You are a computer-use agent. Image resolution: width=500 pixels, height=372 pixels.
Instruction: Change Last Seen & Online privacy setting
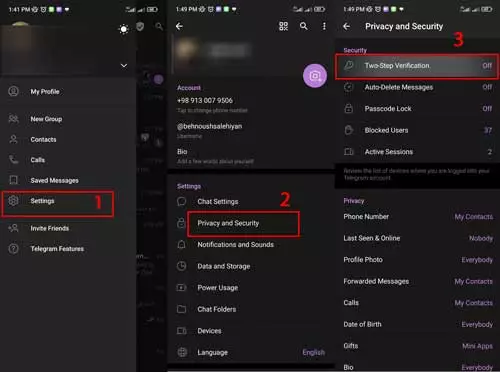click(x=417, y=238)
